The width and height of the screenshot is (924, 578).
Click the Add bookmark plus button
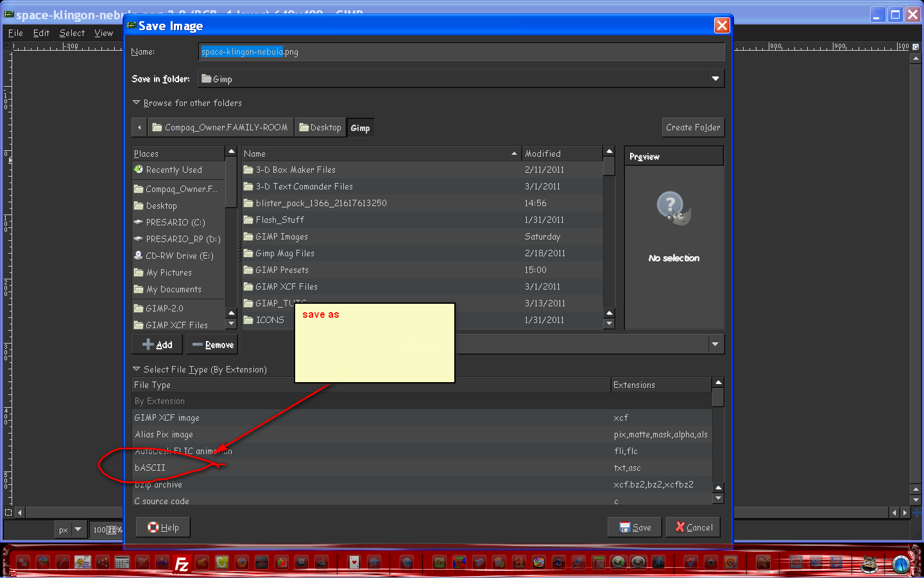157,345
